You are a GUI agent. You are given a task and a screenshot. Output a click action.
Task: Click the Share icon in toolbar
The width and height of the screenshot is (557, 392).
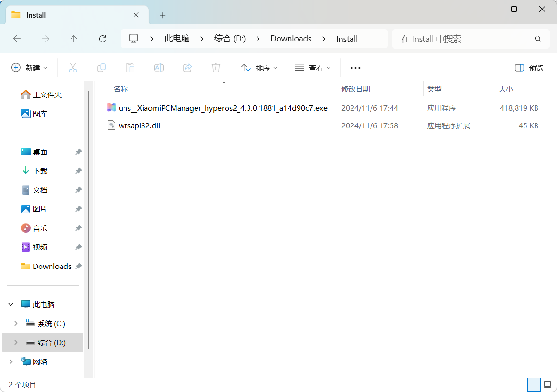[x=187, y=68]
